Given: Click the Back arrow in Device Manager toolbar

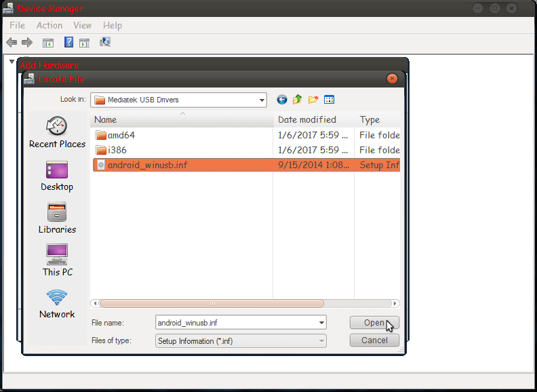Looking at the screenshot, I should (x=12, y=43).
